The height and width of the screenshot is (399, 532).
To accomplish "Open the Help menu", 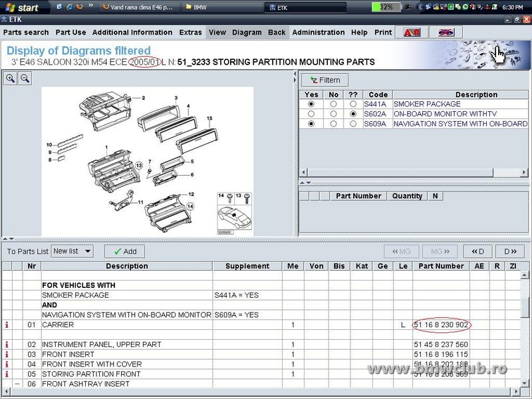I will pos(359,32).
